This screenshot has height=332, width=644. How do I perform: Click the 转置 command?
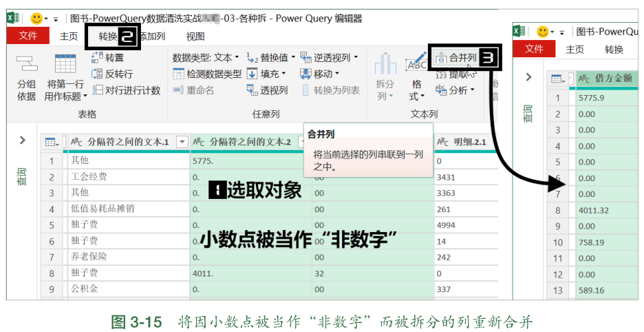pos(107,58)
